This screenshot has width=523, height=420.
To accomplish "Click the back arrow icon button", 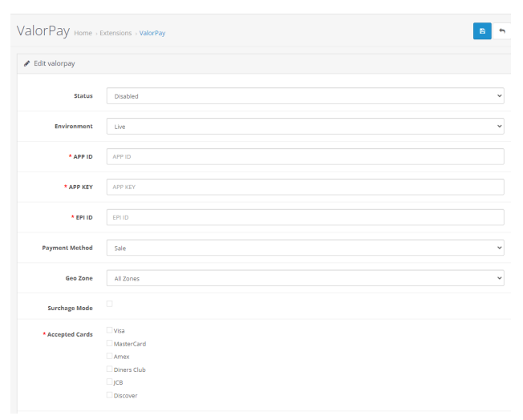I will click(x=501, y=31).
